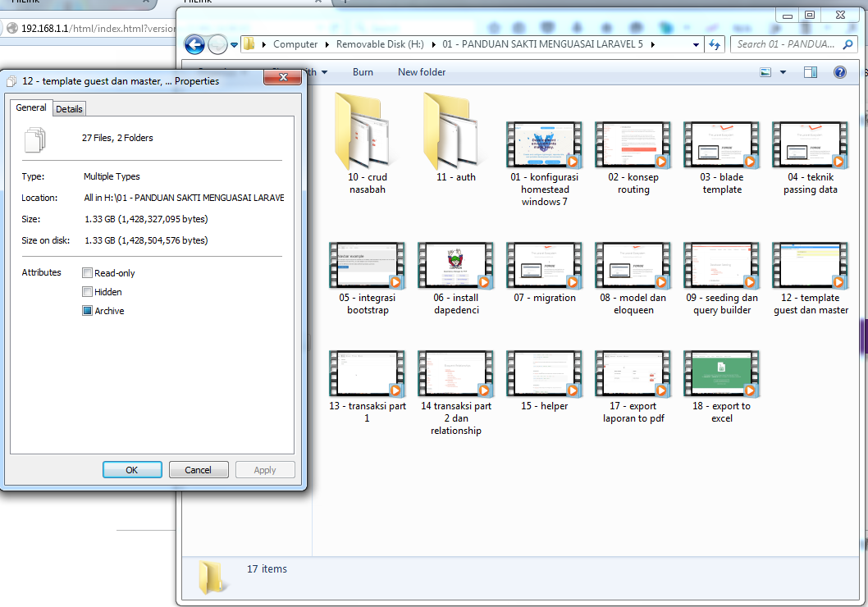The width and height of the screenshot is (868, 607).
Task: Refresh the Explorer address bar
Action: pos(714,44)
